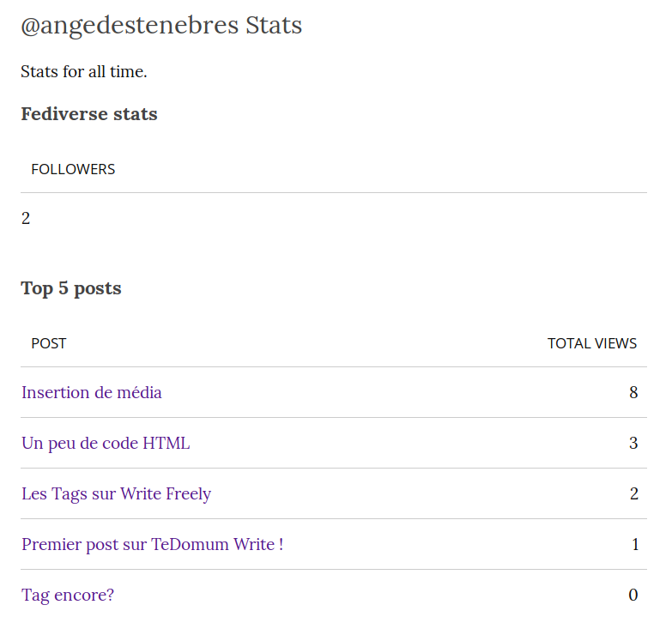The image size is (672, 629).
Task: Open "Premier post sur TeDomum Write !" link
Action: pyautogui.click(x=152, y=545)
